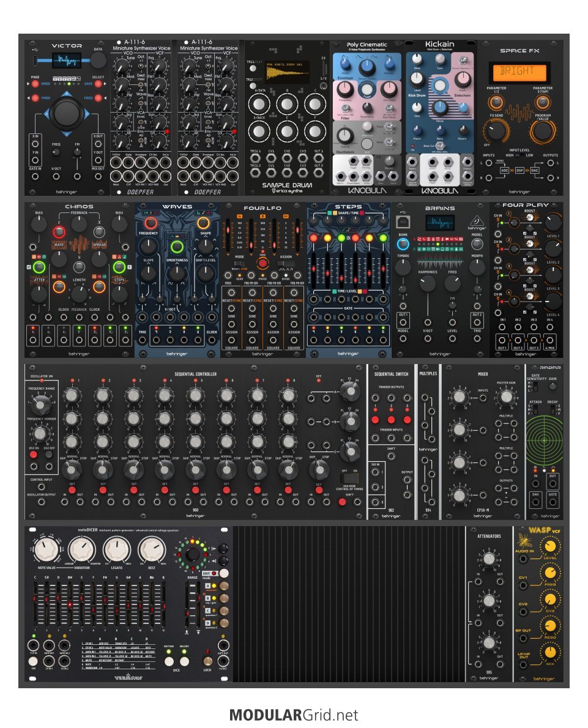Click the TIMBRE knob on Brains

403,267
